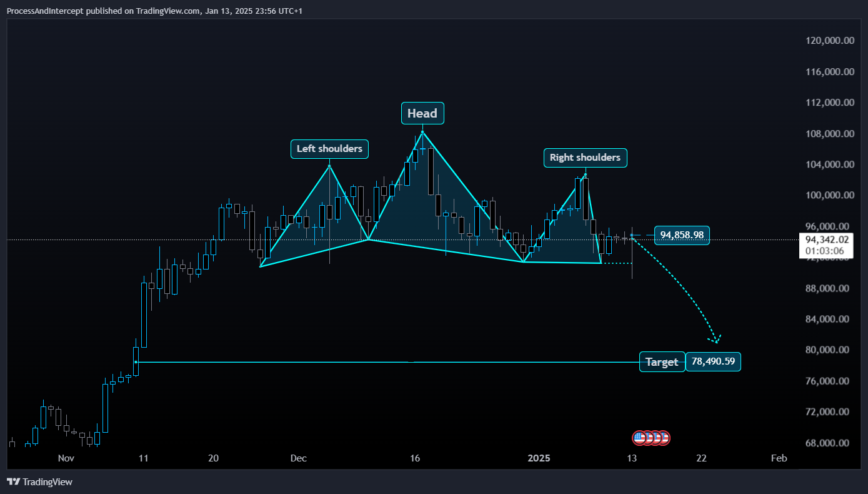Click the 11 date axis label
Viewport: 868px width, 494px height.
coord(143,458)
